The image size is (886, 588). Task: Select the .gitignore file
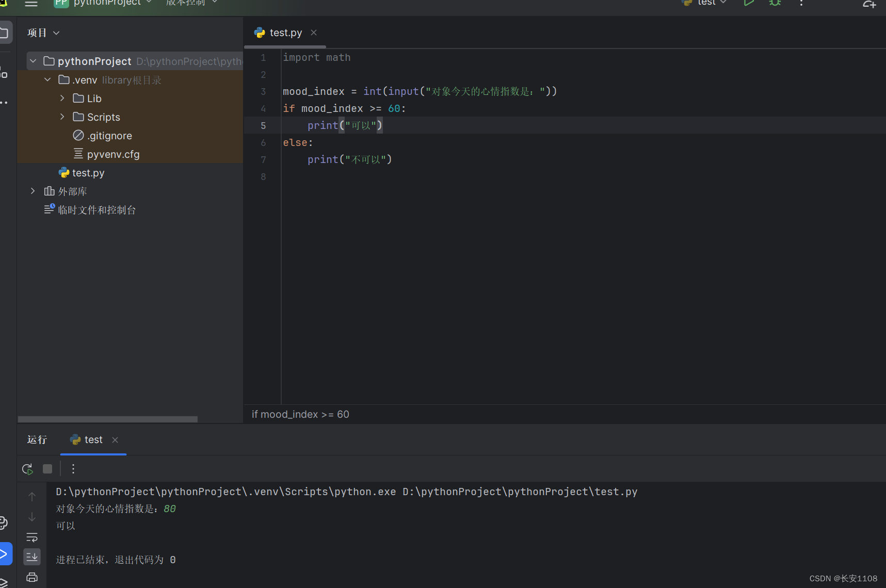click(x=109, y=136)
